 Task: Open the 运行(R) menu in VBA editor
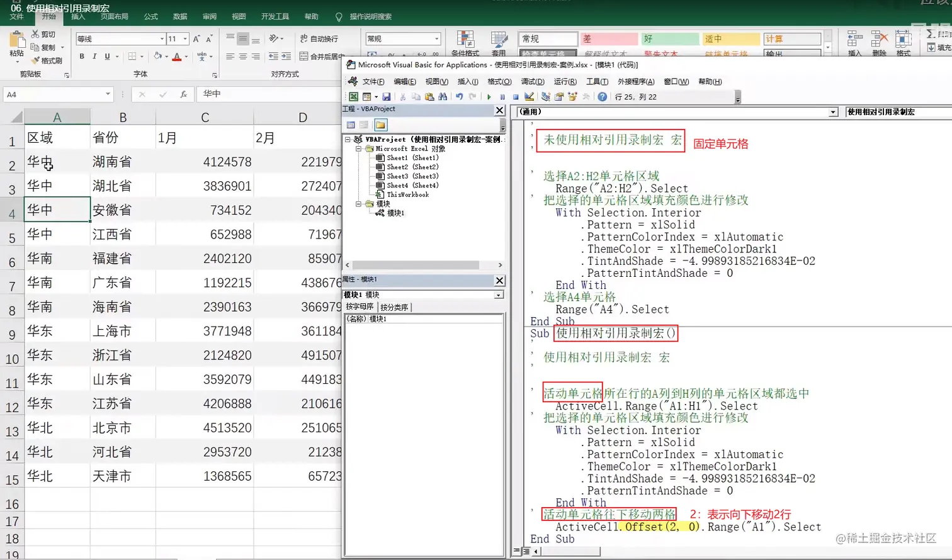[565, 82]
